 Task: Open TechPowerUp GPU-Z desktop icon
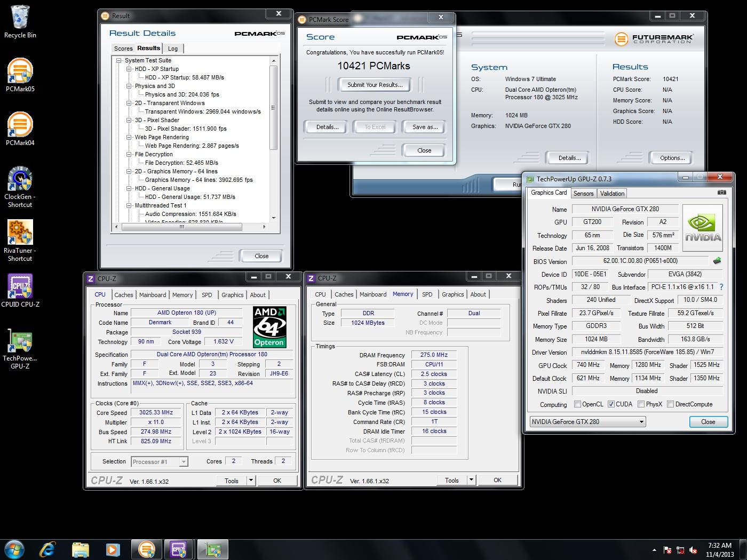tap(20, 349)
